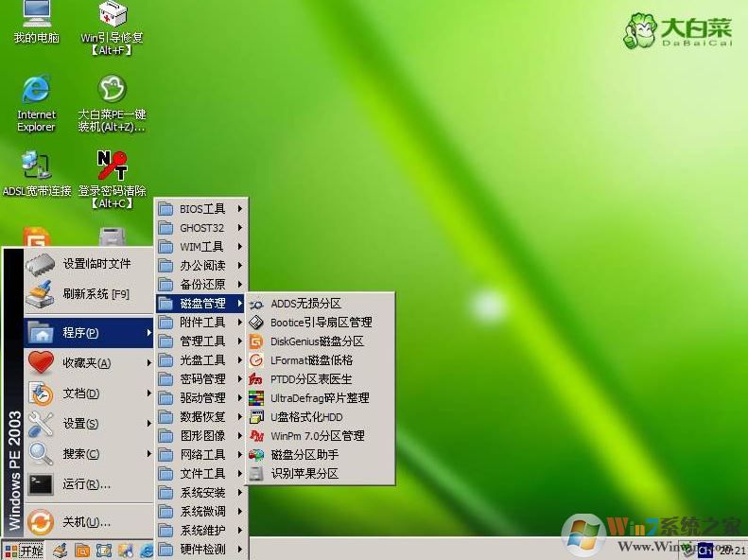Image resolution: width=748 pixels, height=560 pixels.
Task: Open My Computer desktop icon
Action: point(36,19)
